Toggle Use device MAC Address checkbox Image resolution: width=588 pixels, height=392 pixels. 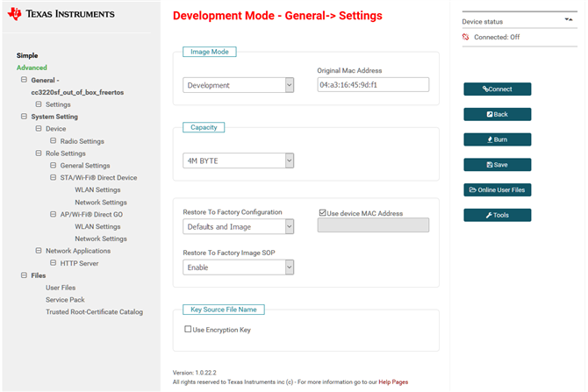(322, 213)
